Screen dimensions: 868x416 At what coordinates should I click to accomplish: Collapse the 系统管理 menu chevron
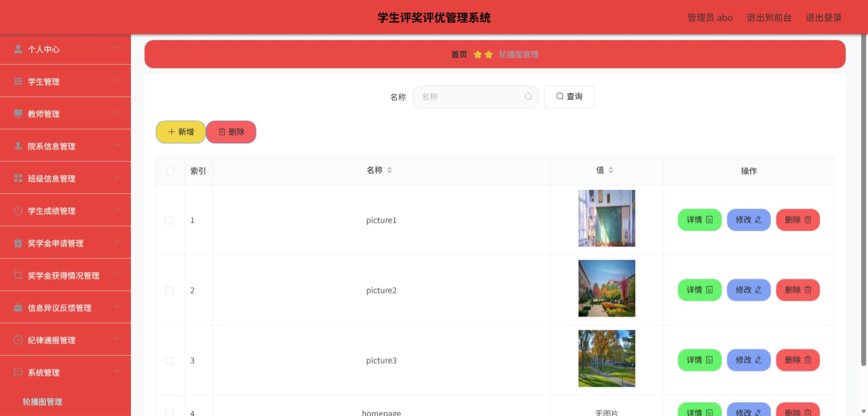[117, 371]
